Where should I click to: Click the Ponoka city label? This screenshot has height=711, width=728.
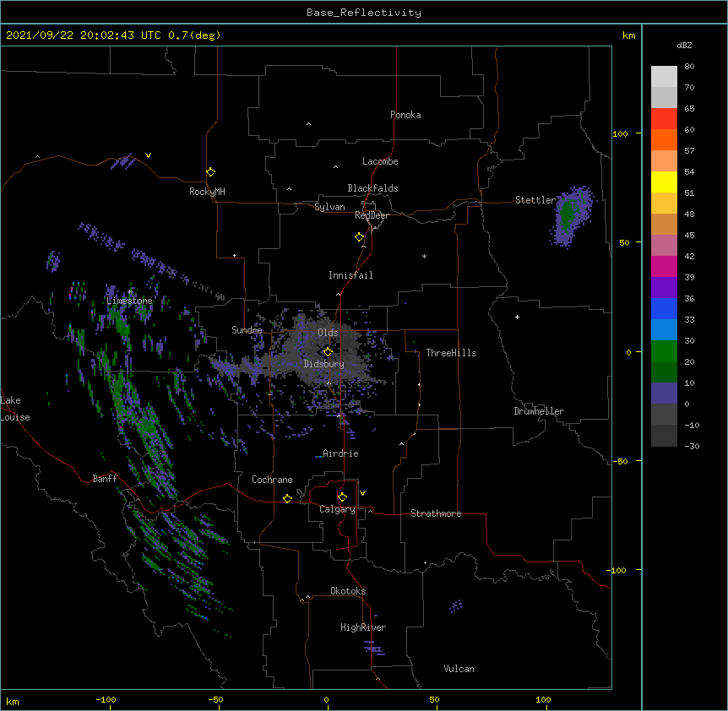[405, 115]
